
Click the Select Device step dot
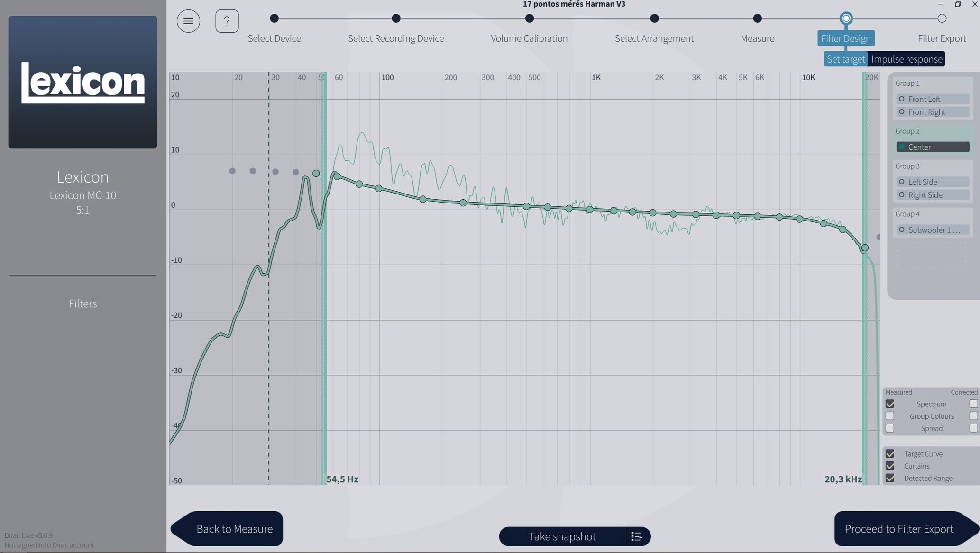click(274, 18)
